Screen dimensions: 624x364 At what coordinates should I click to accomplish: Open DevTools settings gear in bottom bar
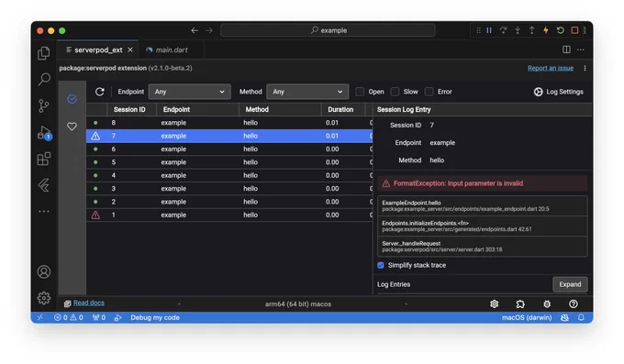tap(495, 303)
